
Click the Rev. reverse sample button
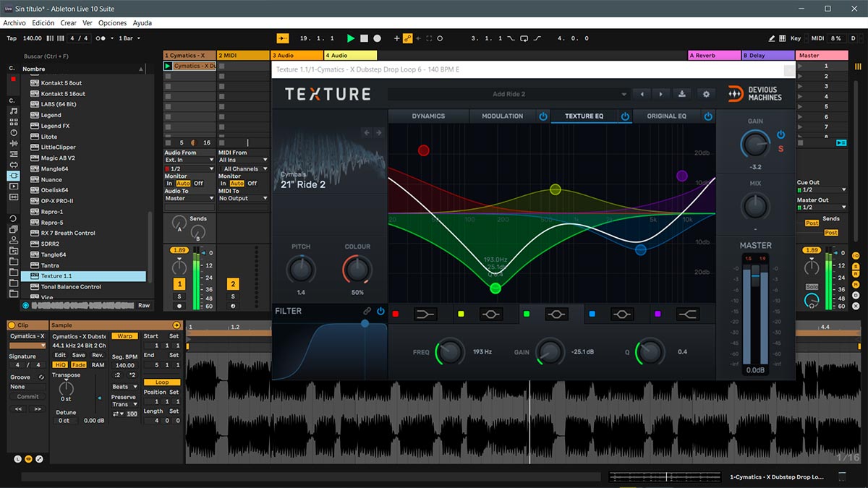97,355
